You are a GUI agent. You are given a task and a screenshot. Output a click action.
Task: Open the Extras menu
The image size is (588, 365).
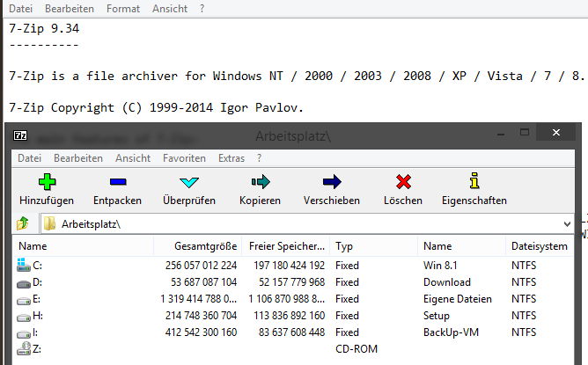232,158
